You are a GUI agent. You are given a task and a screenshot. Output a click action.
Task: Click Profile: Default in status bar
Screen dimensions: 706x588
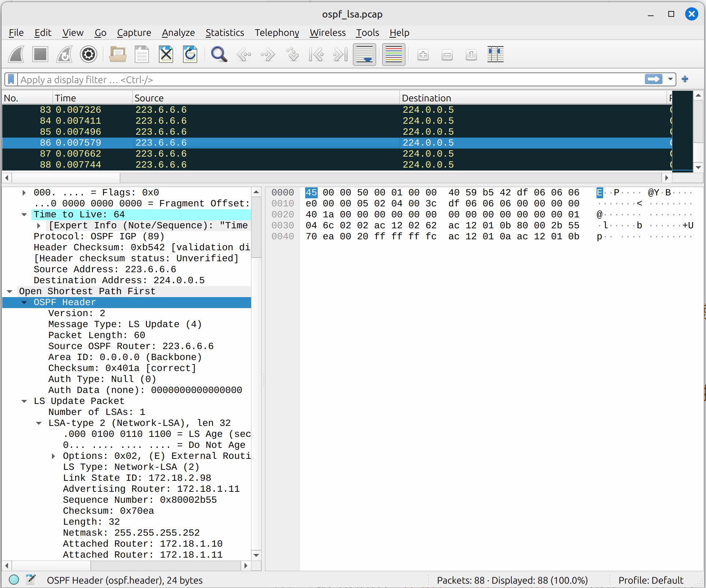650,580
